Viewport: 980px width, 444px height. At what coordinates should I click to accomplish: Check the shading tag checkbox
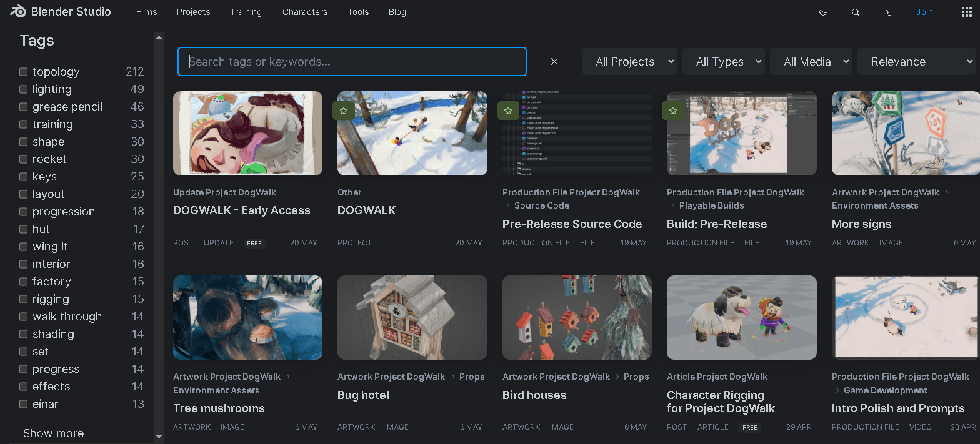tap(23, 334)
